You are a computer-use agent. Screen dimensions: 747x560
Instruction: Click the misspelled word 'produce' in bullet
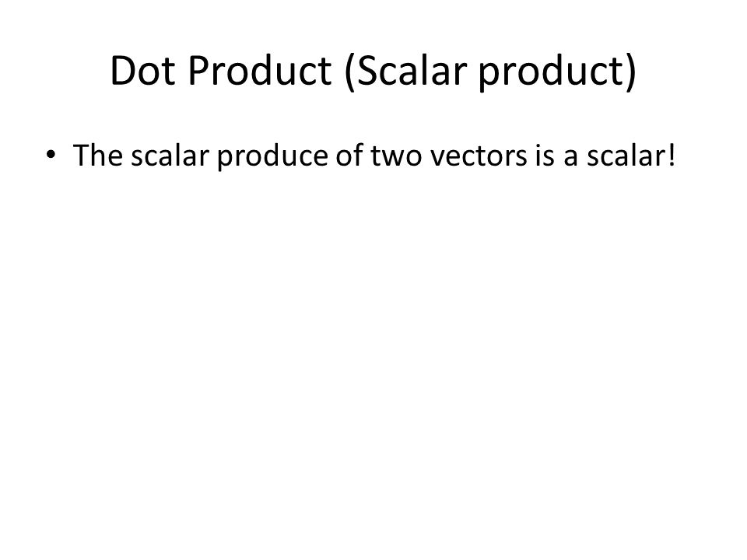[x=273, y=156]
